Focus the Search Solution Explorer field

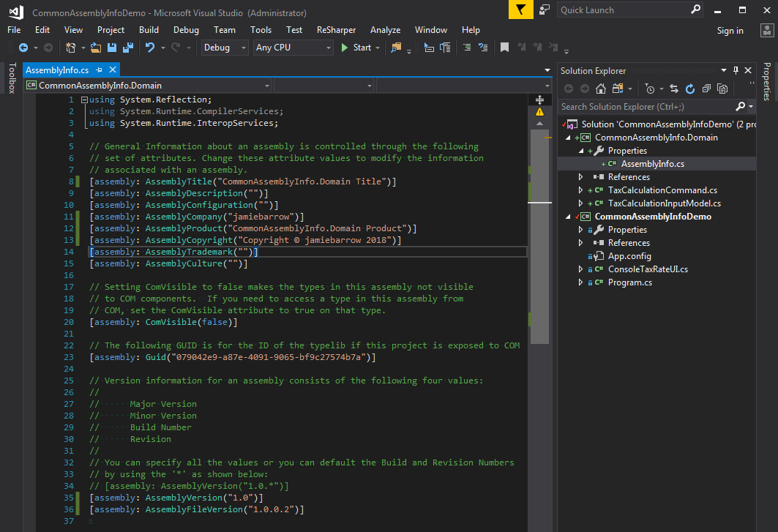pos(646,107)
